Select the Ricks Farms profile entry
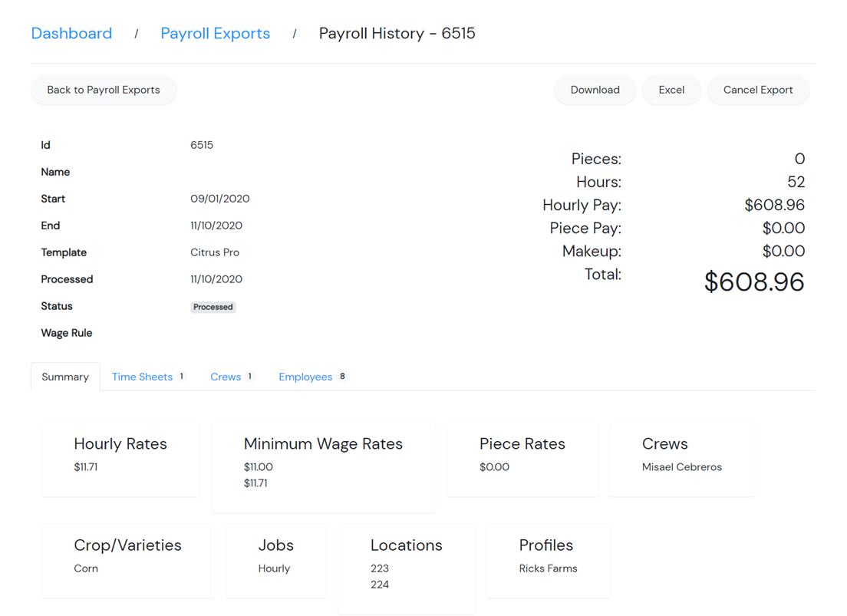The image size is (847, 616). (549, 568)
